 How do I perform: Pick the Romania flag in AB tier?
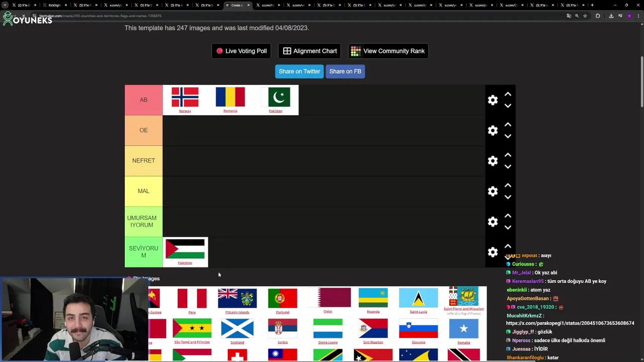click(230, 100)
